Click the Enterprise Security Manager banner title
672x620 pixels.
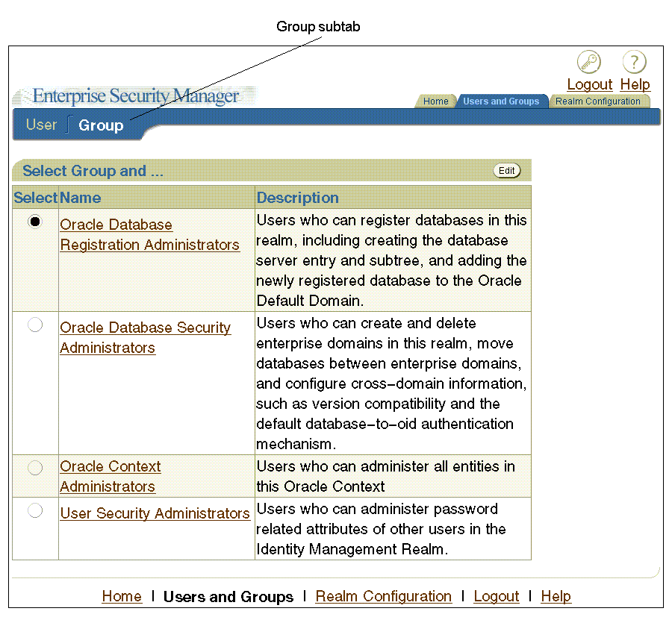(x=134, y=95)
